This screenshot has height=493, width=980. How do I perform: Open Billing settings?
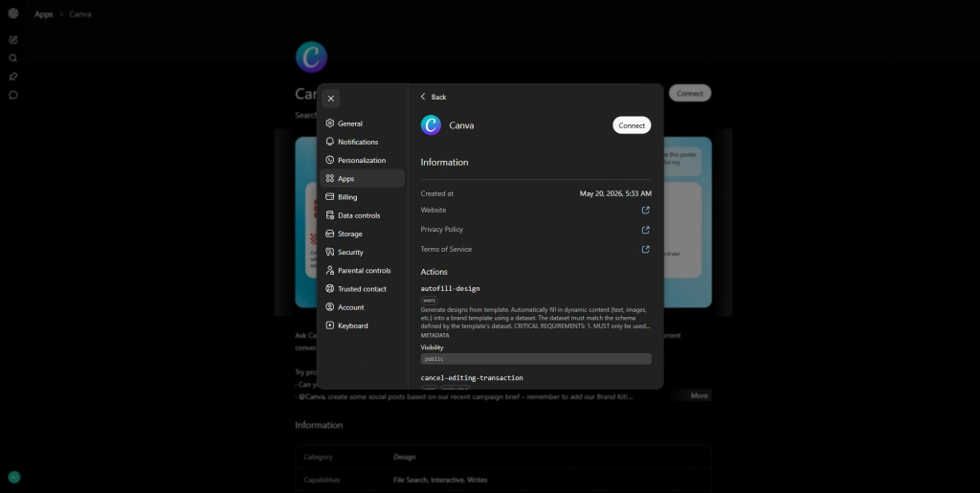pyautogui.click(x=362, y=197)
